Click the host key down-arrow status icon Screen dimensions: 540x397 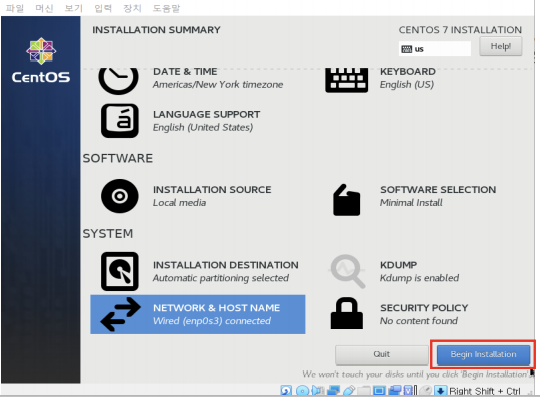(x=440, y=391)
